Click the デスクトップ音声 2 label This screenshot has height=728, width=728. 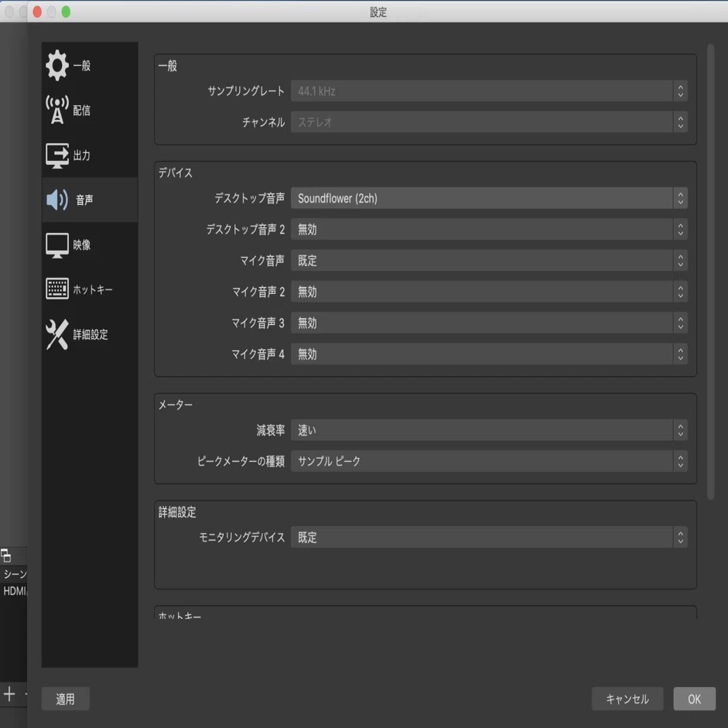point(245,229)
